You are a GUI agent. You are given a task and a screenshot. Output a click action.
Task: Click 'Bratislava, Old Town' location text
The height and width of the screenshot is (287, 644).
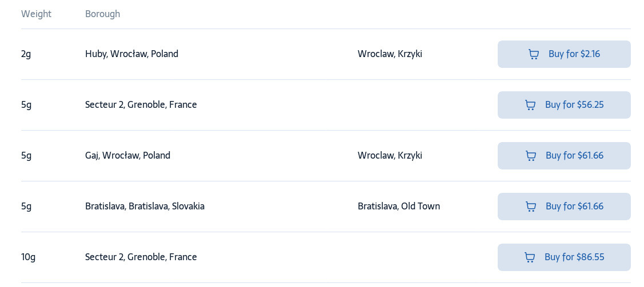[x=399, y=206]
